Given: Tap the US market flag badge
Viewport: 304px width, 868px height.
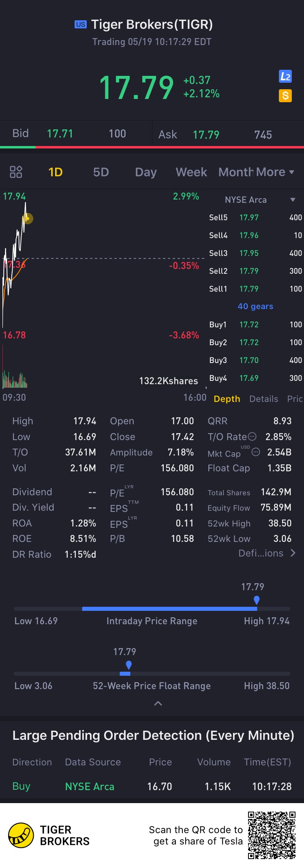Looking at the screenshot, I should (x=81, y=24).
